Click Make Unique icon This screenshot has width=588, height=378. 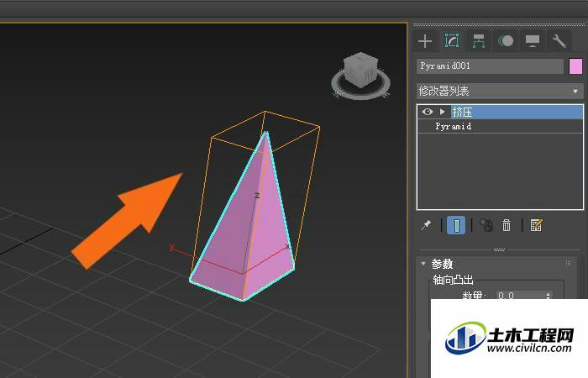coord(486,225)
